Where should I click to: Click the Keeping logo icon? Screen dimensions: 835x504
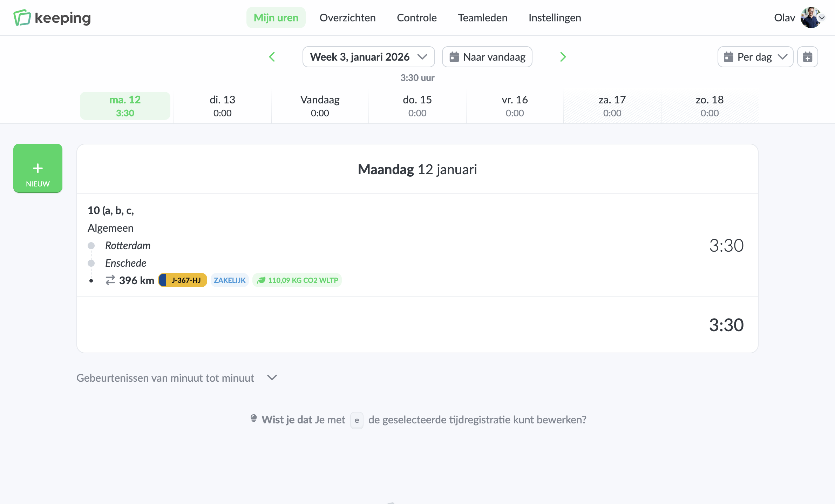[22, 18]
